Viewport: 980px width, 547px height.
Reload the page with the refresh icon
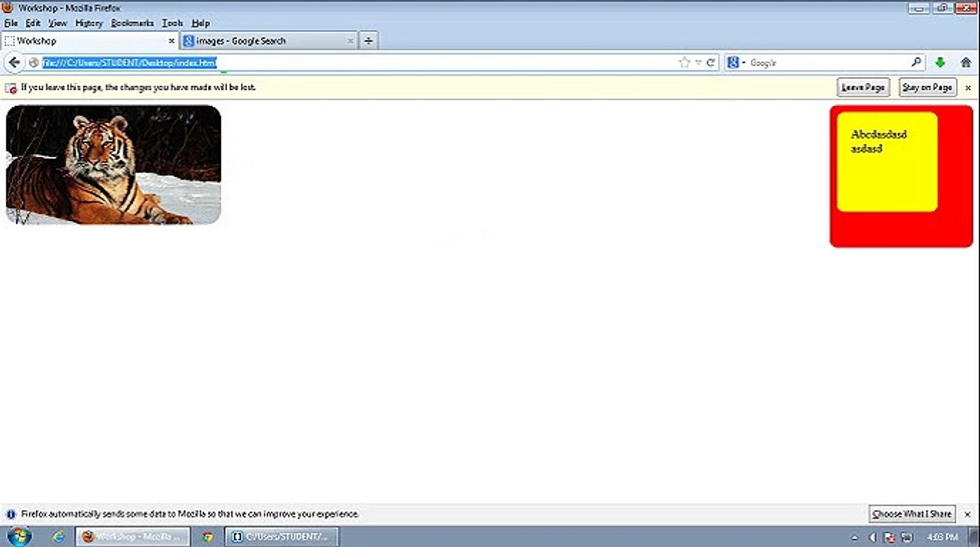click(x=711, y=63)
